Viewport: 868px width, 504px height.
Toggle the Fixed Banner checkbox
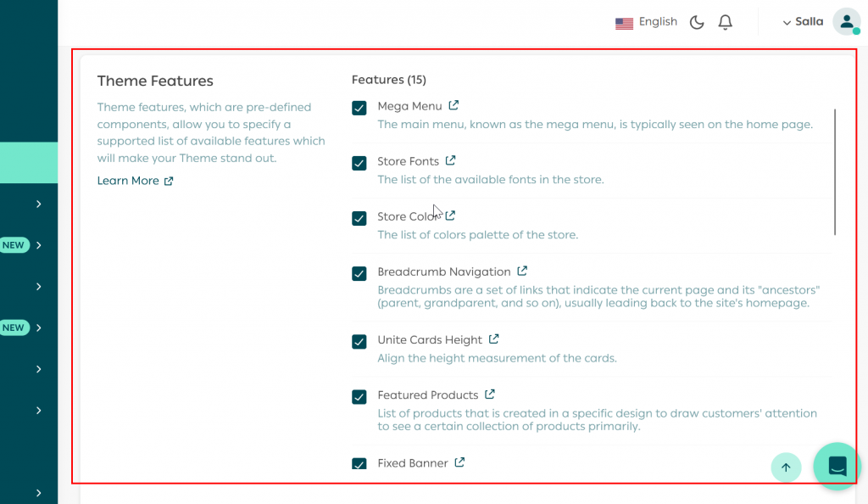(x=359, y=464)
